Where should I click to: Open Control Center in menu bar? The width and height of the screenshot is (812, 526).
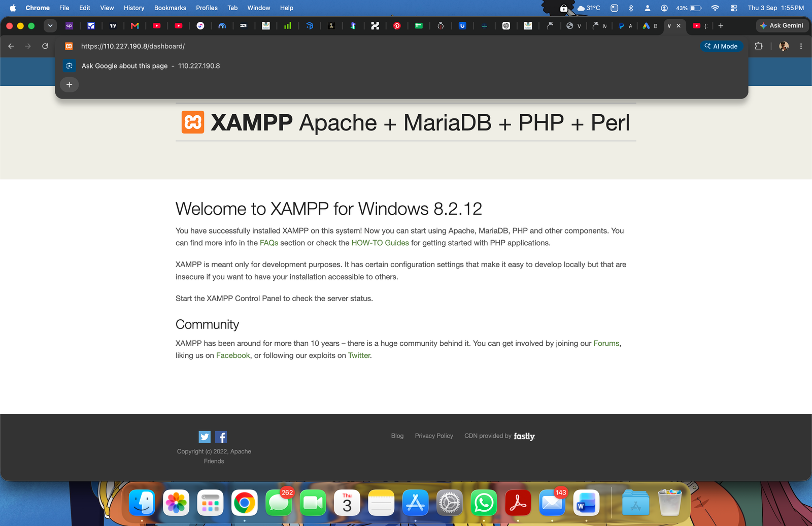[734, 8]
